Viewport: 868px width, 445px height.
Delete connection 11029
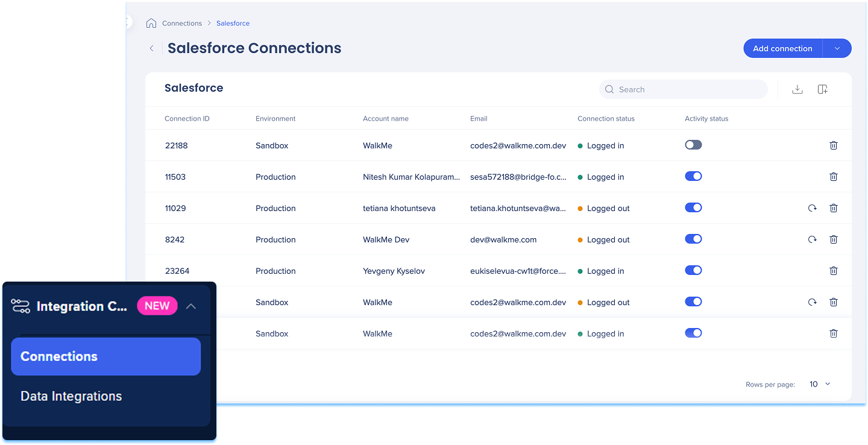coord(834,208)
